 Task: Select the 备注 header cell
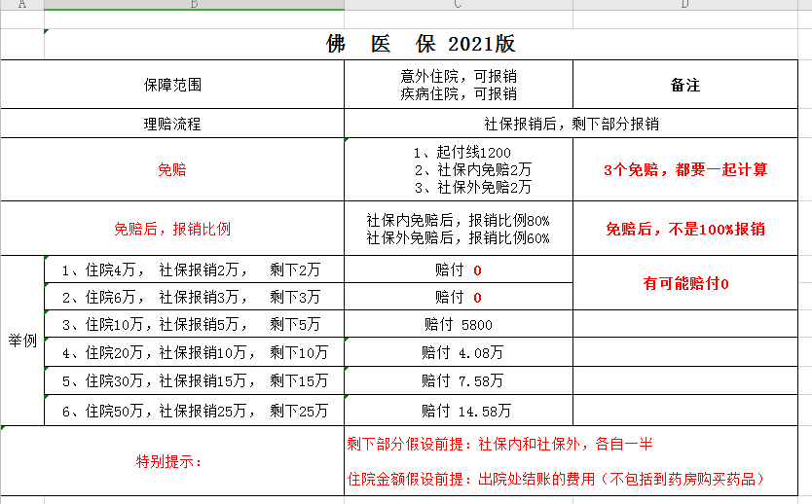tap(684, 85)
